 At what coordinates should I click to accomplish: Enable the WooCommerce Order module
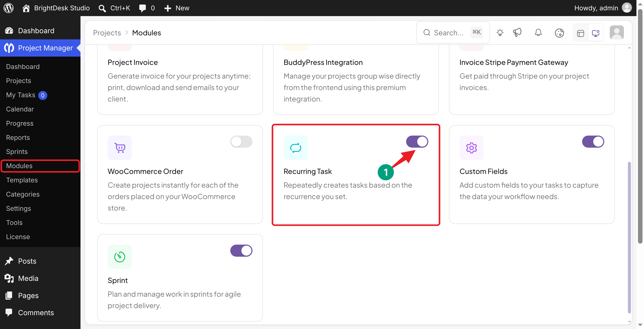click(241, 142)
